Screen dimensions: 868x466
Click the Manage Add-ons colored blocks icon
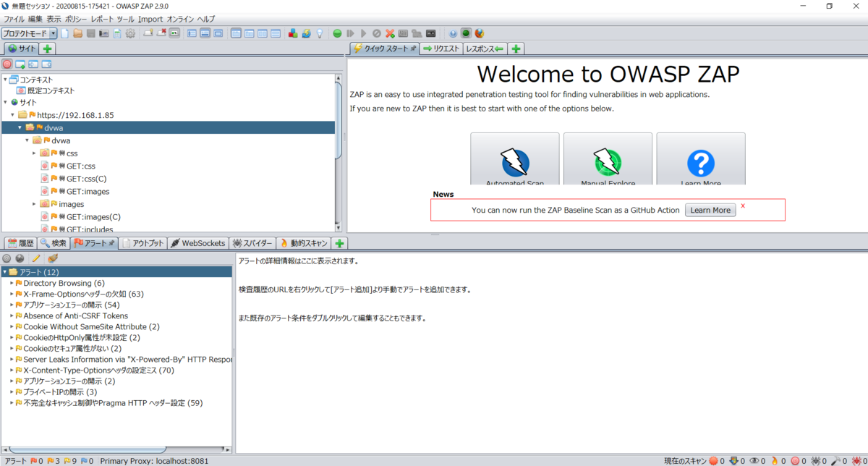[293, 33]
